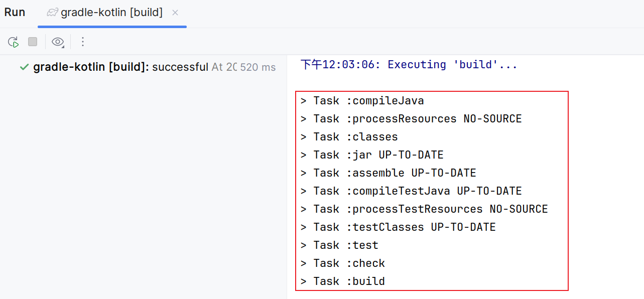
Task: Click the Task :assemble UP-TO-DATE line
Action: (388, 173)
